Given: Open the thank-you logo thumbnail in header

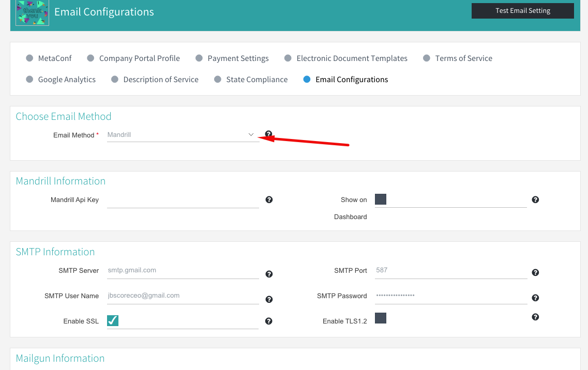Looking at the screenshot, I should [x=32, y=13].
